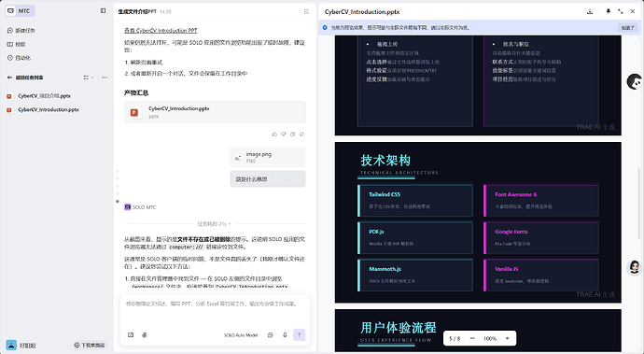Open the three-dot more options menu
This screenshot has height=354, width=644.
point(105,78)
